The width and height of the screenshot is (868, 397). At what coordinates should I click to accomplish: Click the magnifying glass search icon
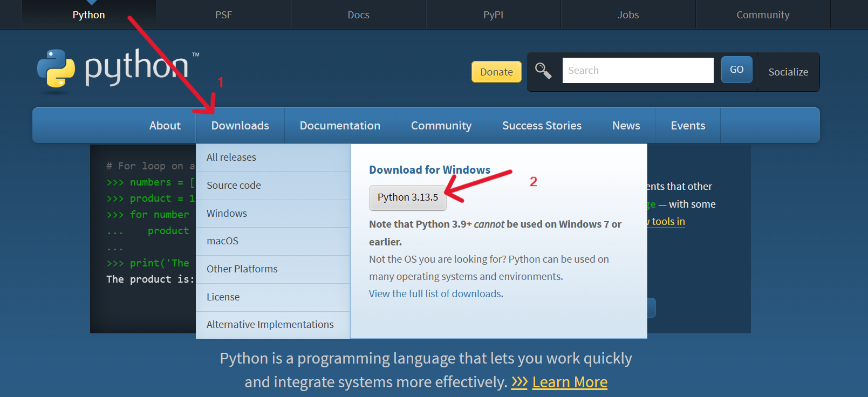pos(543,71)
